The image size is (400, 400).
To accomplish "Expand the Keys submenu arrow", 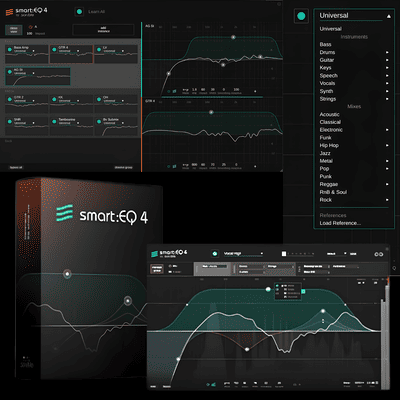I will point(387,68).
